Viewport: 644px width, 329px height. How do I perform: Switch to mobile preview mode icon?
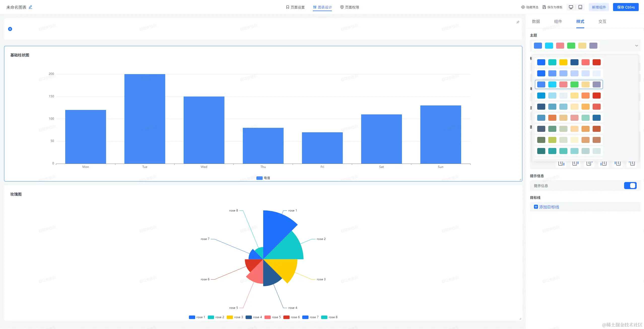580,7
